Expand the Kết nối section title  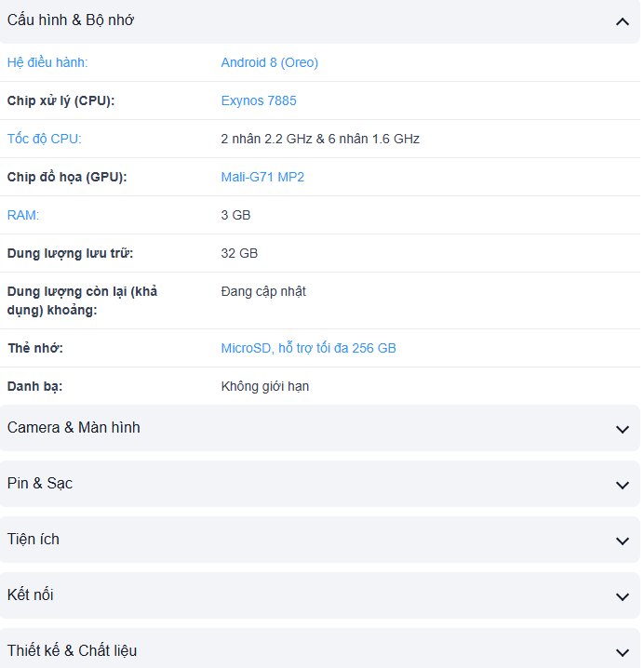click(x=31, y=595)
